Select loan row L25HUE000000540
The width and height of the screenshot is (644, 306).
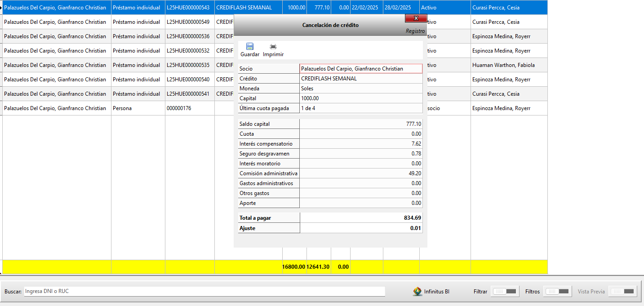(x=188, y=80)
